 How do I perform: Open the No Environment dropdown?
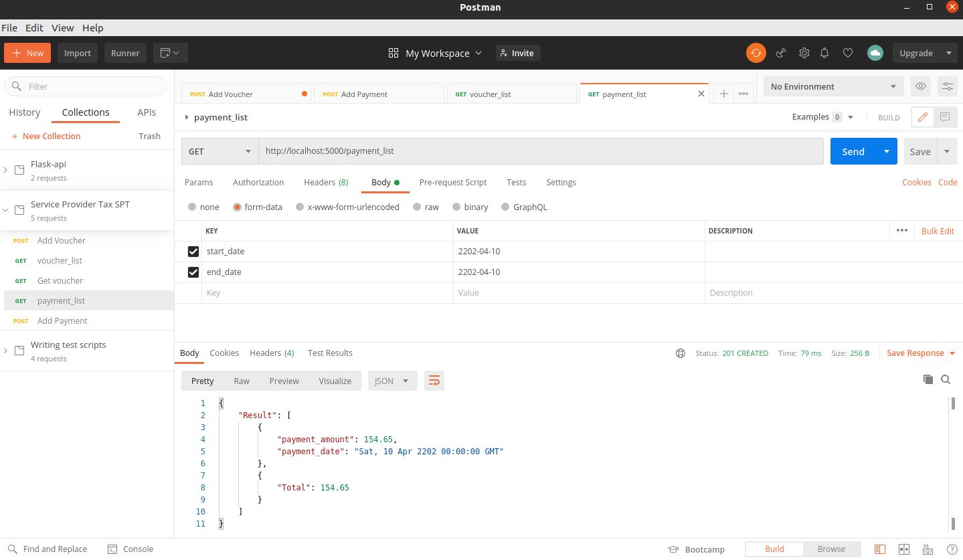pyautogui.click(x=833, y=86)
